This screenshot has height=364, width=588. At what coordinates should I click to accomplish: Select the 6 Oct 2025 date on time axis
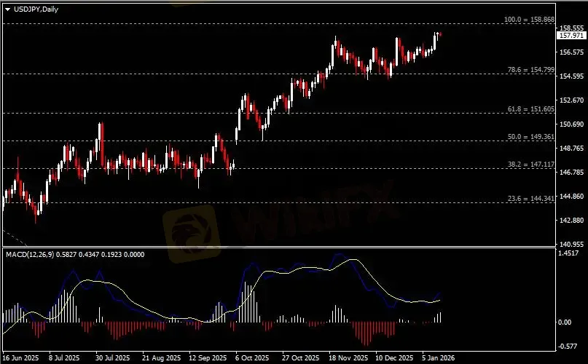point(252,358)
